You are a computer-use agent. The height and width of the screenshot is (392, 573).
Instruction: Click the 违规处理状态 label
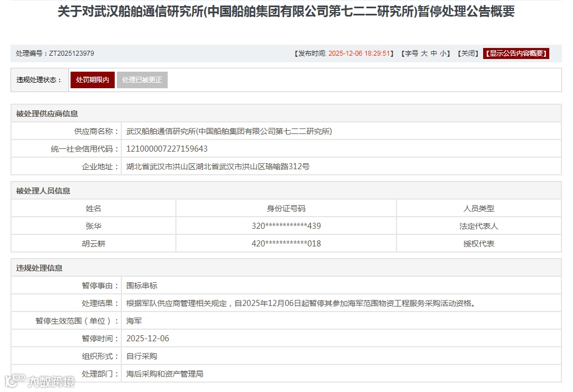coord(39,79)
